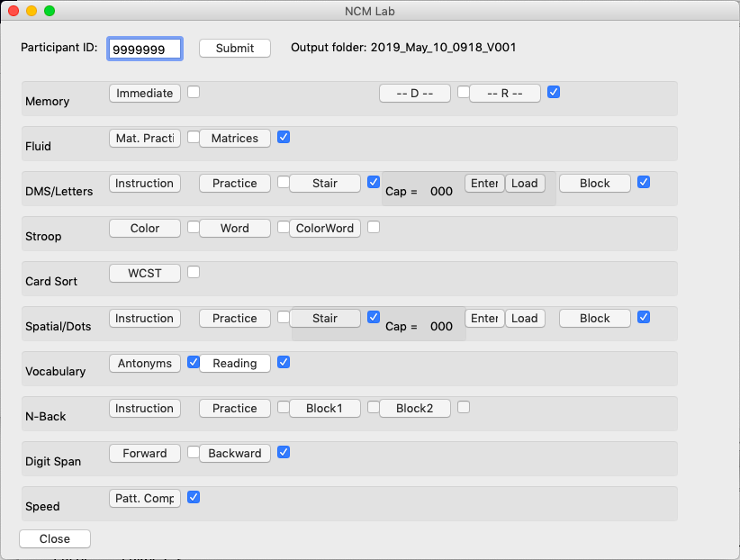This screenshot has height=560, width=740.
Task: Click Load button in Spatial/Dots row
Action: pyautogui.click(x=525, y=318)
